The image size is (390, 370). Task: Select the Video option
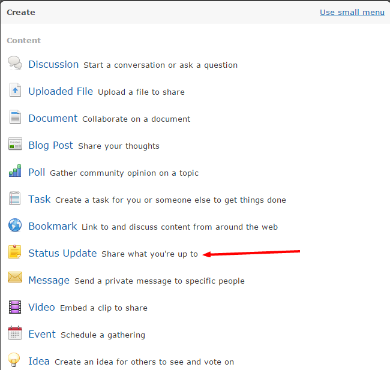coord(41,307)
